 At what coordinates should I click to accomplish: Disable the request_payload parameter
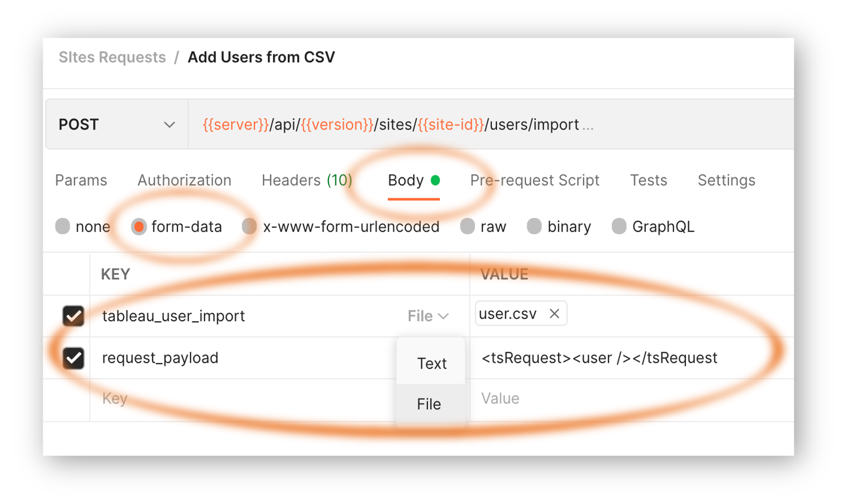(x=74, y=358)
